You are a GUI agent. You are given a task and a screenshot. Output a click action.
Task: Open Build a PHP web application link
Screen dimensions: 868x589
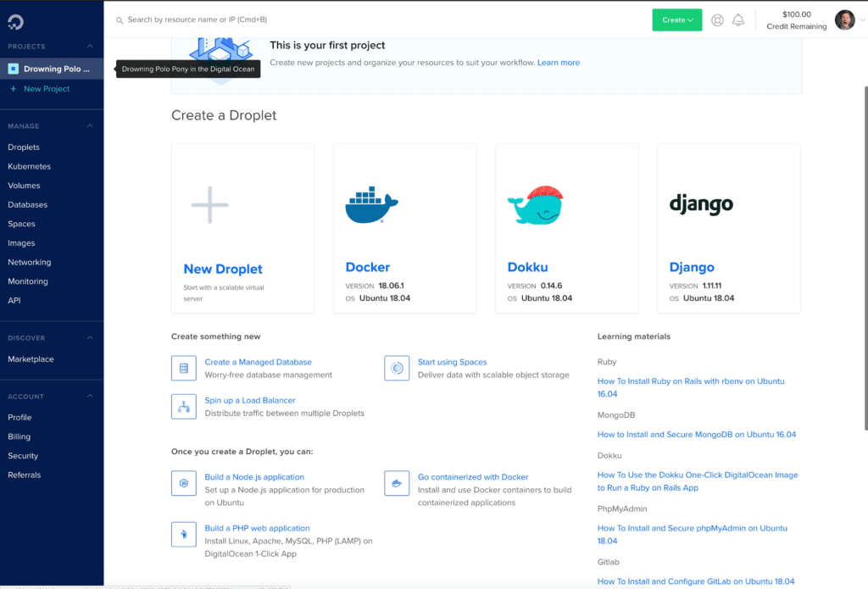(x=258, y=528)
